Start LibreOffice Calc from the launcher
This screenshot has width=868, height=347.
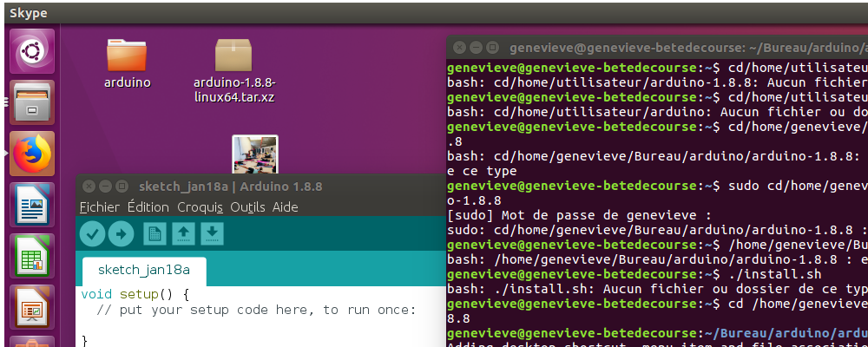[x=32, y=257]
